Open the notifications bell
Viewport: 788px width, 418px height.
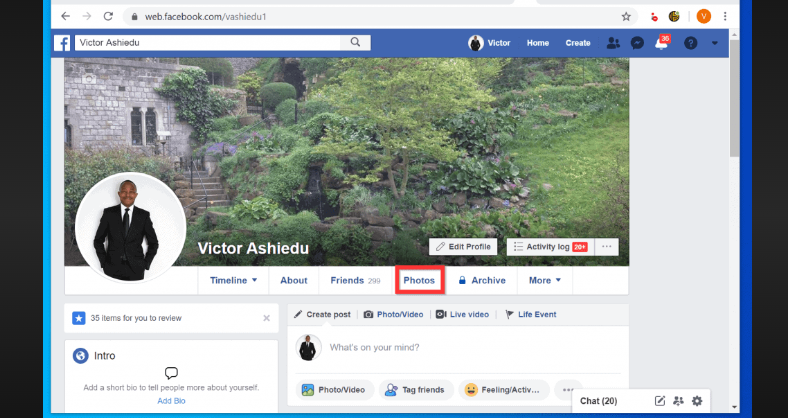pyautogui.click(x=661, y=43)
